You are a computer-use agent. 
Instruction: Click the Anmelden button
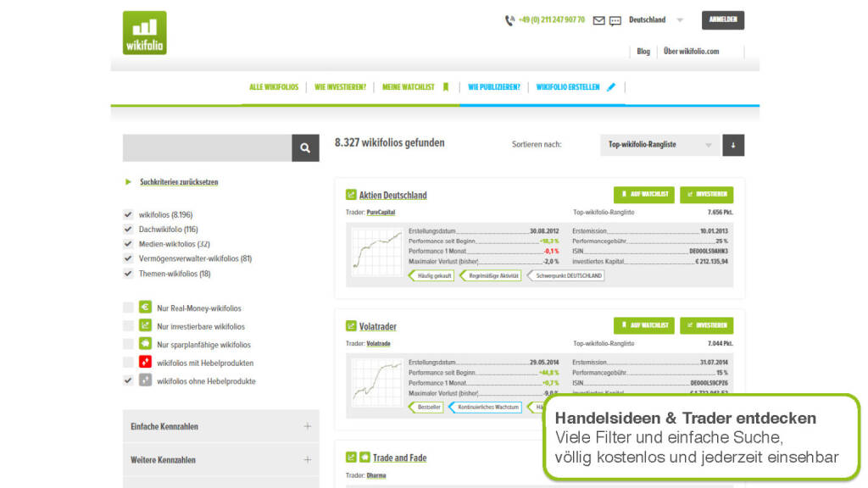tap(722, 19)
